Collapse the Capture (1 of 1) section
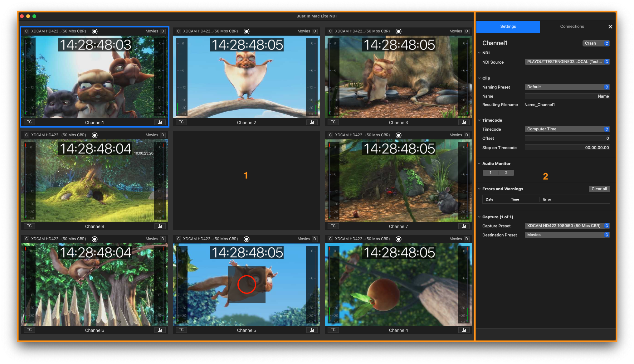 pyautogui.click(x=479, y=217)
